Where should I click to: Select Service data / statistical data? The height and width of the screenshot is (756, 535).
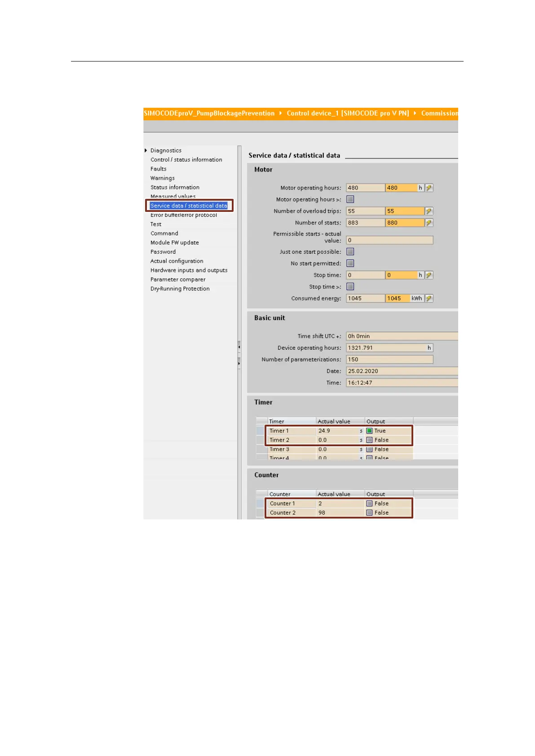click(x=189, y=206)
